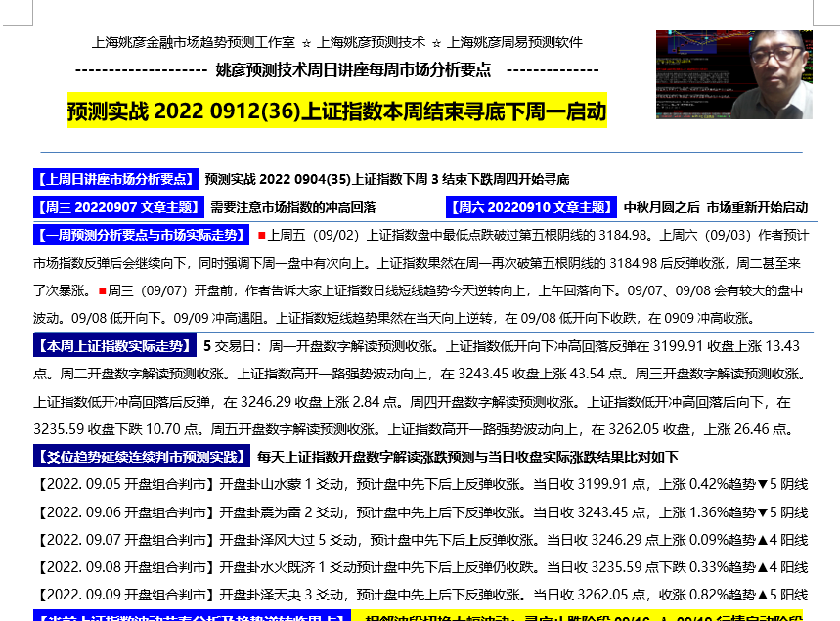
Task: Click the red square before 周三（09/07）
Action: [102, 291]
